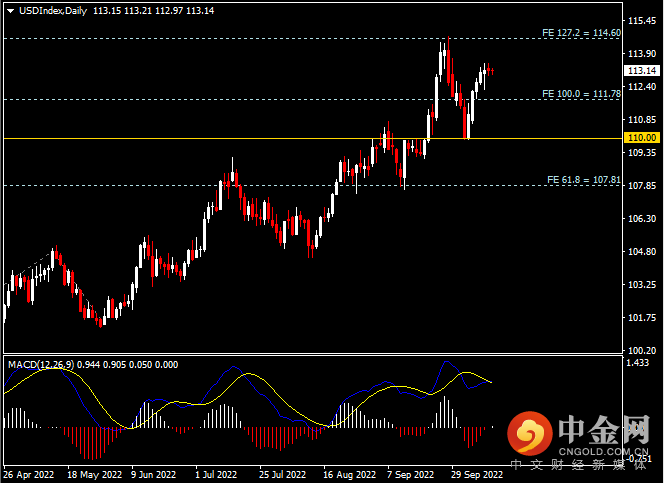Click the 107.85 price axis value
Viewport: 664px width, 483px height.
642,186
